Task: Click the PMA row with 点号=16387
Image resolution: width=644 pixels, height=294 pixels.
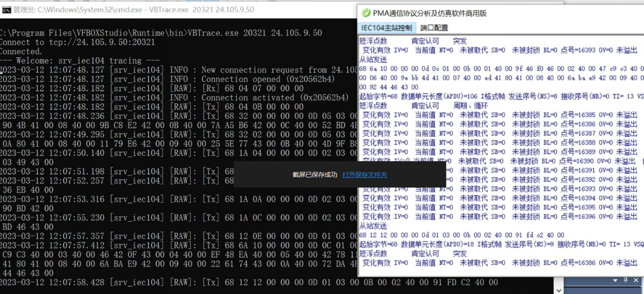Action: click(500, 133)
